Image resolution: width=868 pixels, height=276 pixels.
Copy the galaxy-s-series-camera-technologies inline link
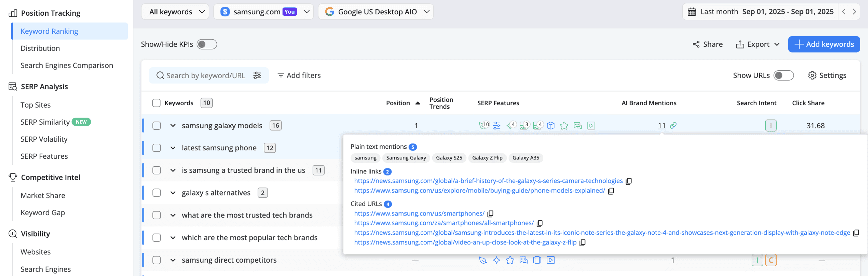coord(628,181)
